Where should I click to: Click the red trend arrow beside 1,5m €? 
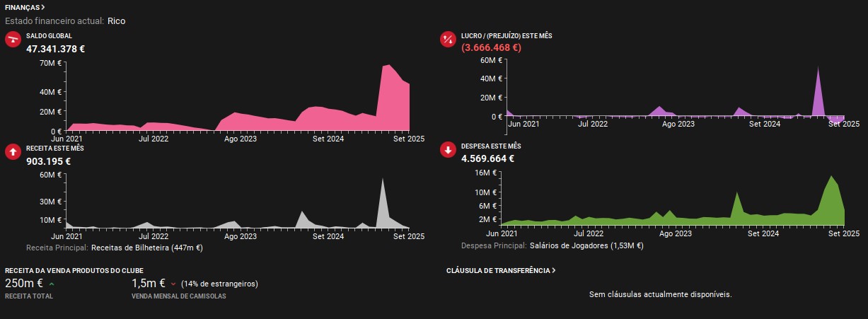(173, 284)
